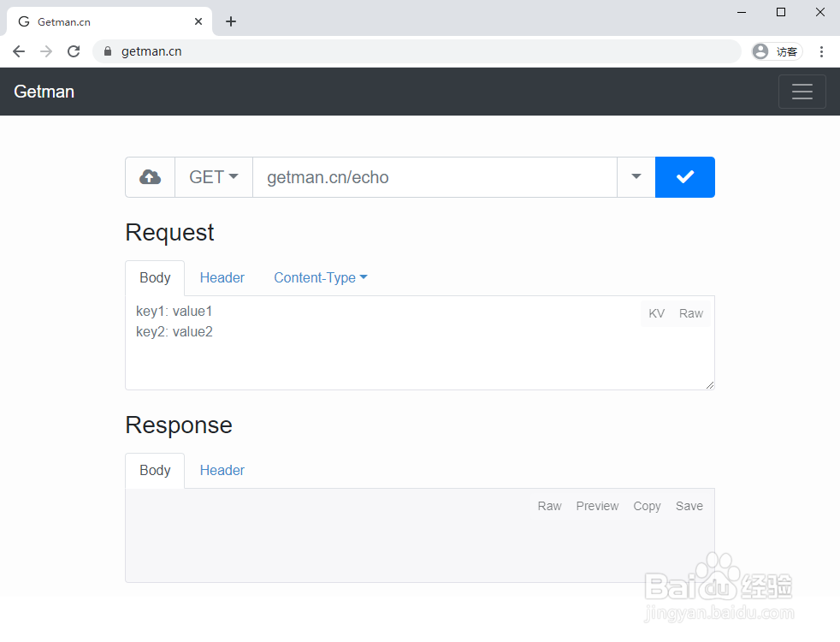Click the browser address bar
This screenshot has height=642, width=840.
click(x=417, y=51)
